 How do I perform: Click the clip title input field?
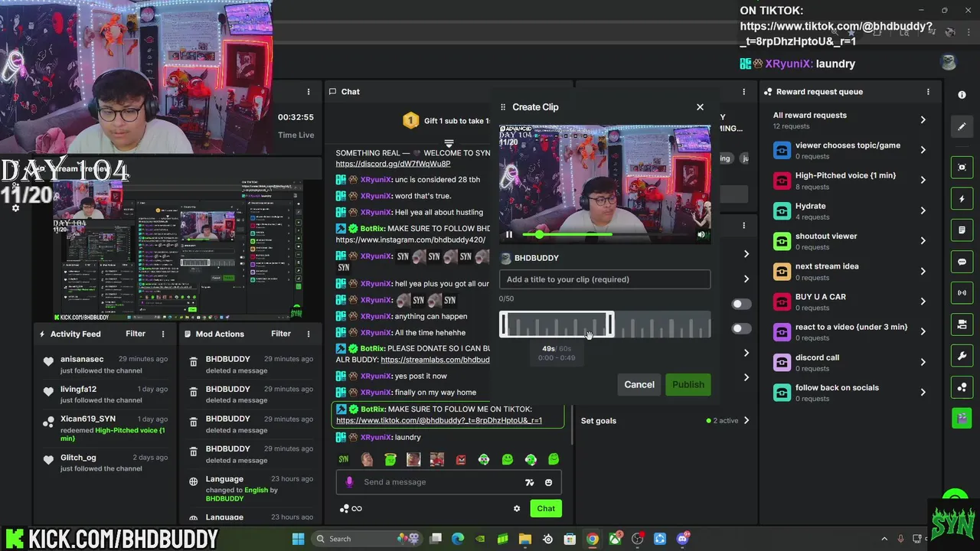point(605,279)
